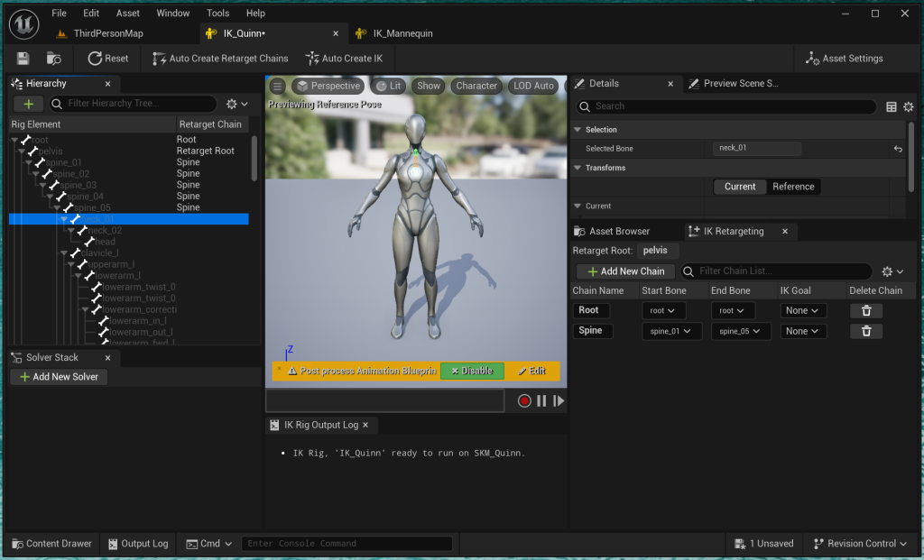Delete the Spine retarget chain
The width and height of the screenshot is (924, 560).
[x=866, y=331]
